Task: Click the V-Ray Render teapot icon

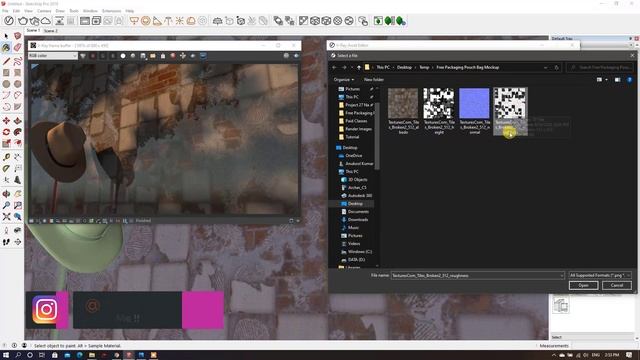Action: coord(23,21)
